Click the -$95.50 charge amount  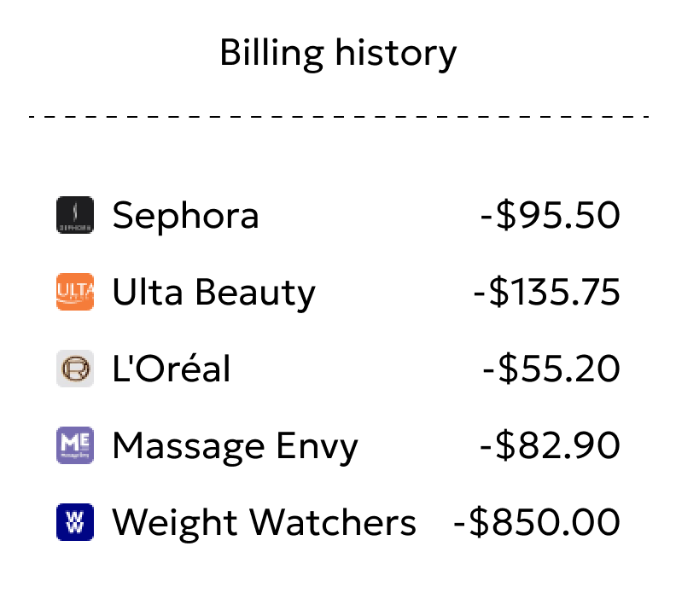coord(550,215)
